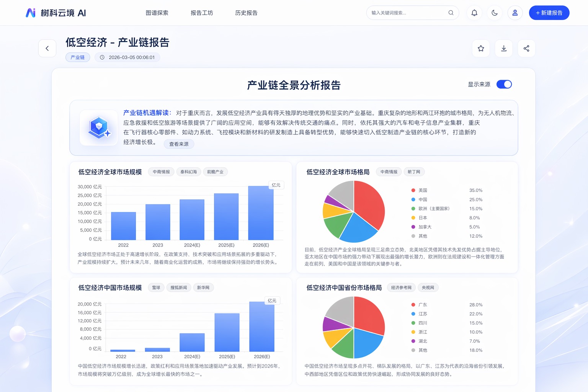Download the report
Image resolution: width=588 pixels, height=392 pixels.
tap(504, 48)
